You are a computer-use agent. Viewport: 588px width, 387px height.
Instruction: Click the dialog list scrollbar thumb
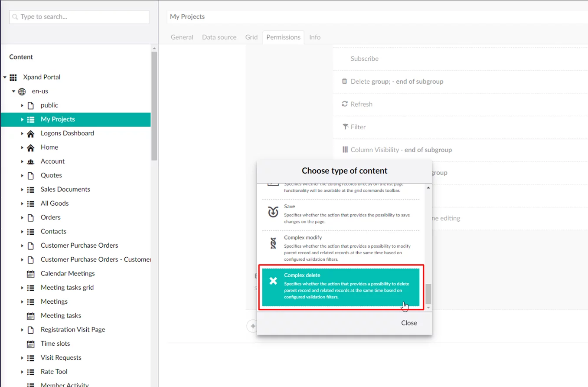pyautogui.click(x=428, y=294)
